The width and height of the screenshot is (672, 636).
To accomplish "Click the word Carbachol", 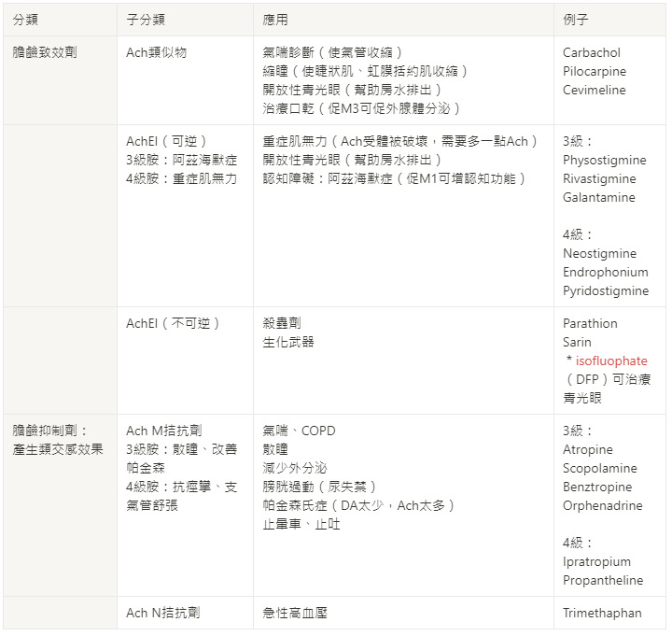I will [x=591, y=52].
